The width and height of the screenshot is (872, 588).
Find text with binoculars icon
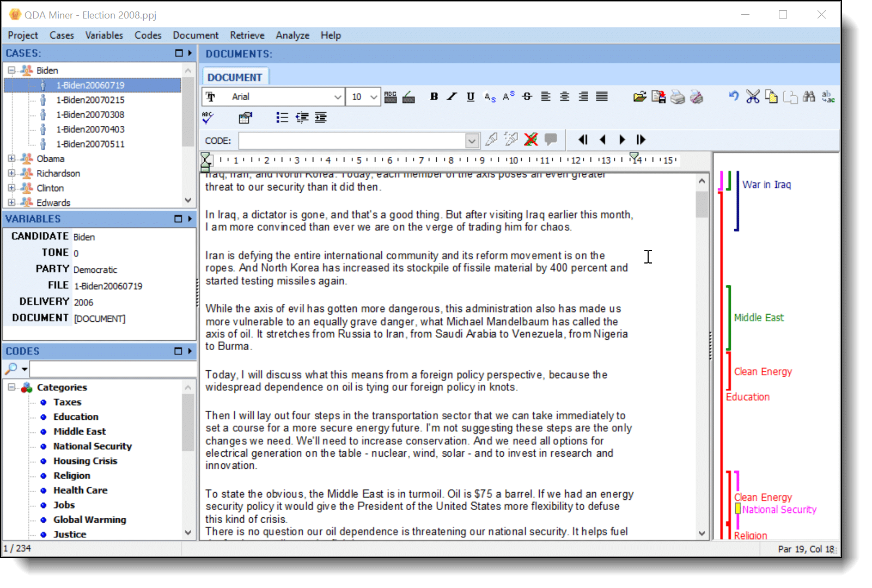[x=809, y=97]
